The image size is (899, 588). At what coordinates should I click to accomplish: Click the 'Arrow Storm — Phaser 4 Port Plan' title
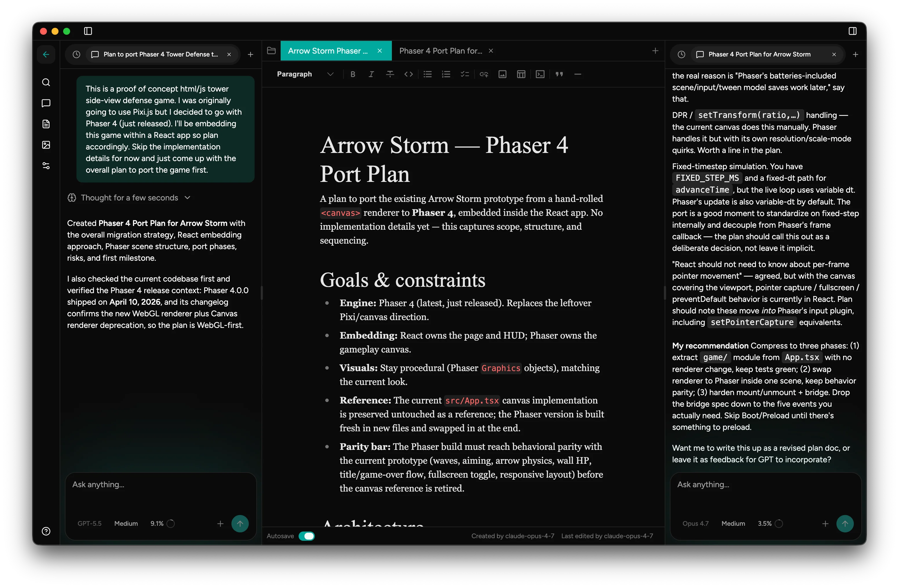pyautogui.click(x=444, y=159)
